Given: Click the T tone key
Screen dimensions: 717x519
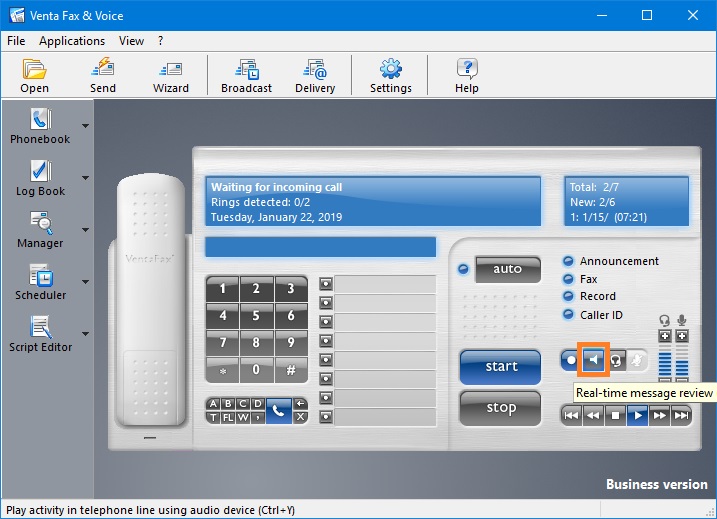Looking at the screenshot, I should (x=213, y=417).
